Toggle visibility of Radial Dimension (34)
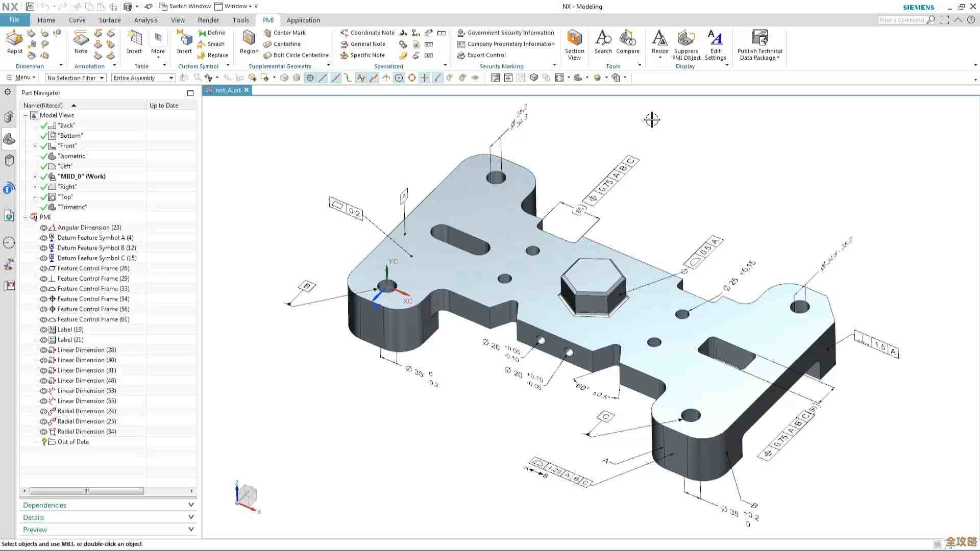 click(x=43, y=432)
